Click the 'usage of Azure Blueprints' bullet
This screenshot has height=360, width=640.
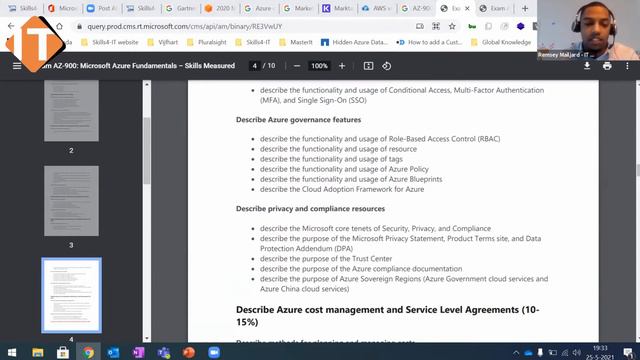click(x=351, y=179)
